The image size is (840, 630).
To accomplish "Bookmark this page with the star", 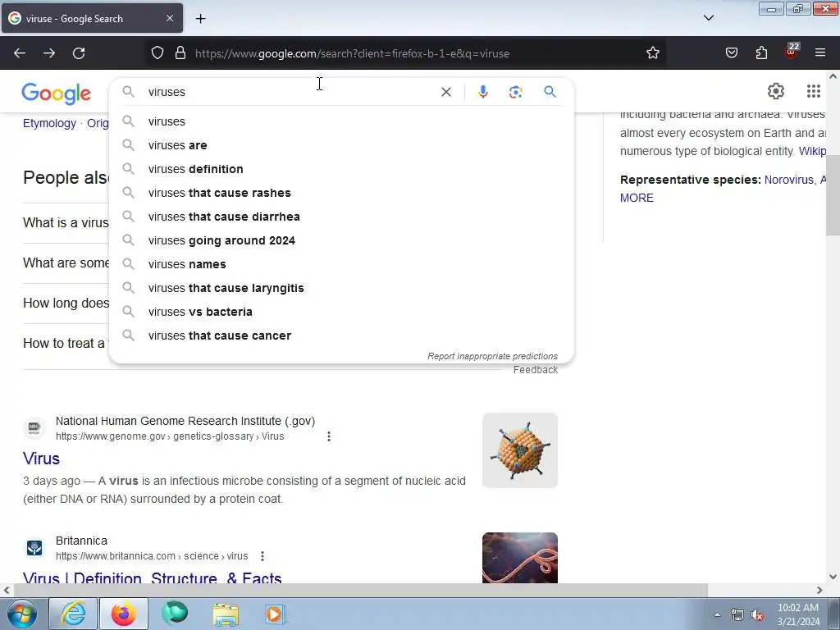I will pyautogui.click(x=652, y=53).
